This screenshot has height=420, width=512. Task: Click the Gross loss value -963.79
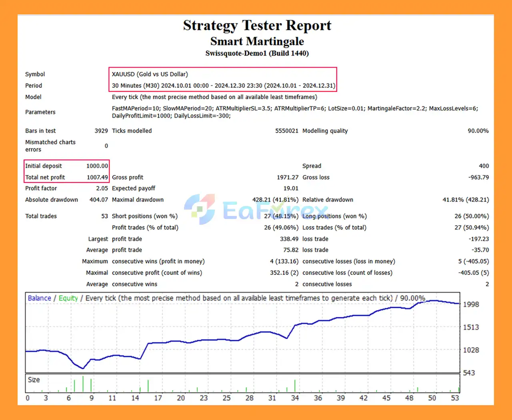pos(478,177)
